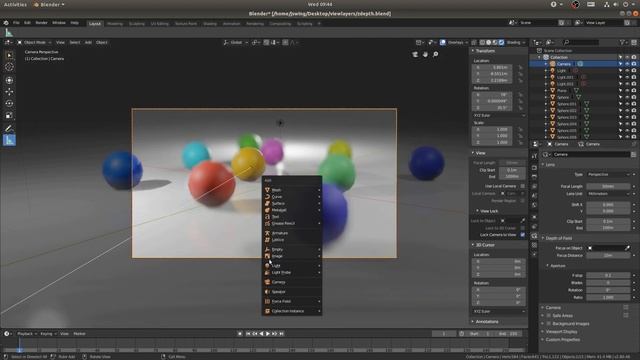Image resolution: width=640 pixels, height=360 pixels.
Task: Switch to the Layout workspace tab
Action: click(95, 24)
